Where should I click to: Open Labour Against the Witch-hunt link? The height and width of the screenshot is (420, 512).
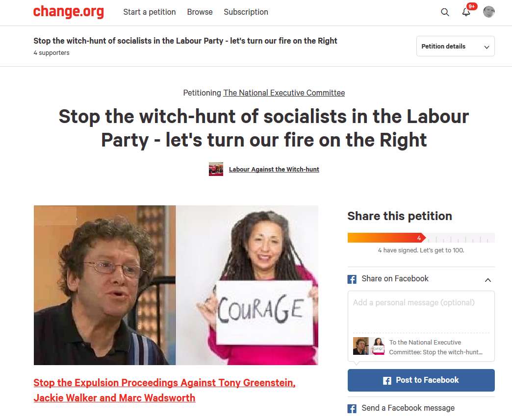pyautogui.click(x=274, y=170)
